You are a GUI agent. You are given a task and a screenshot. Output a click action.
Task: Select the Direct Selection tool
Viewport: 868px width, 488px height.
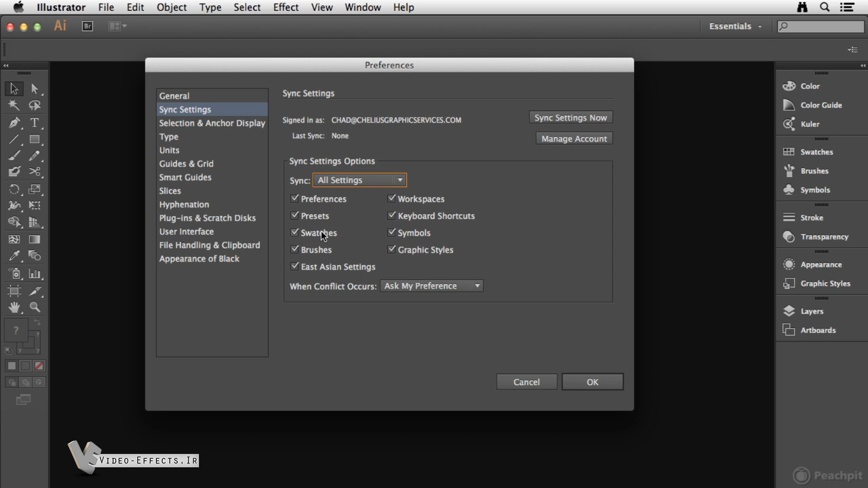pos(35,88)
